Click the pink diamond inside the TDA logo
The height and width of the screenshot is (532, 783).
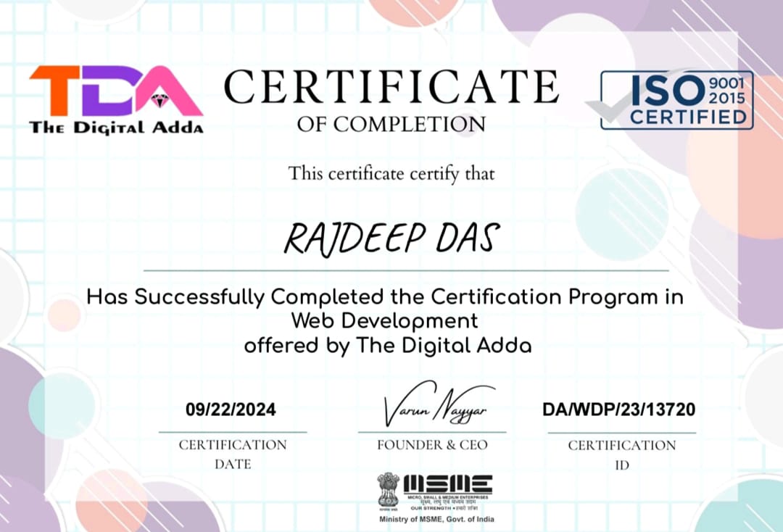point(159,100)
